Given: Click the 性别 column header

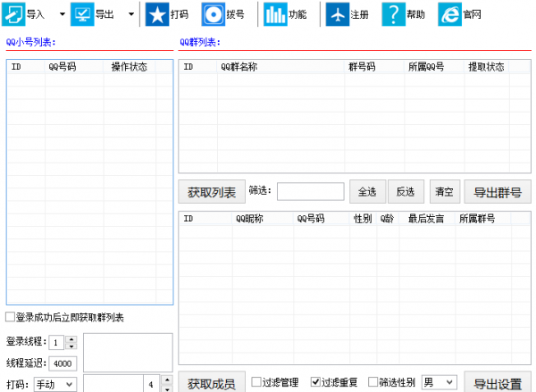Looking at the screenshot, I should pos(363,219).
